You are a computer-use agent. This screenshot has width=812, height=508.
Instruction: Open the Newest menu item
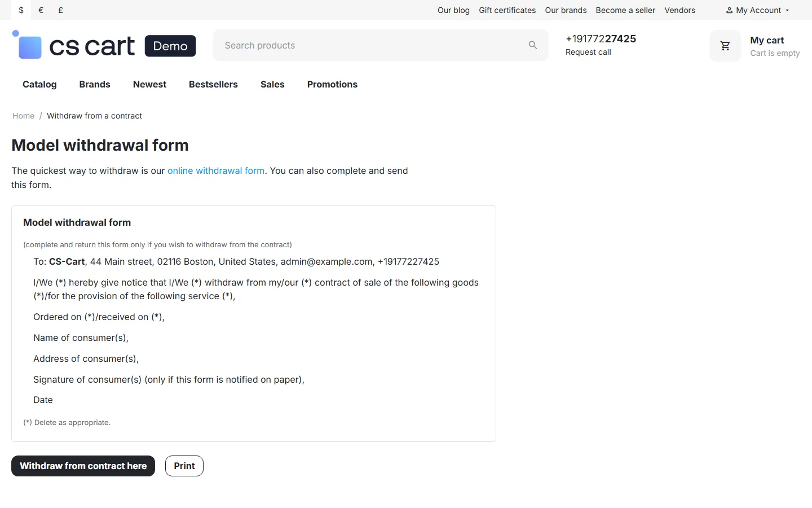149,84
